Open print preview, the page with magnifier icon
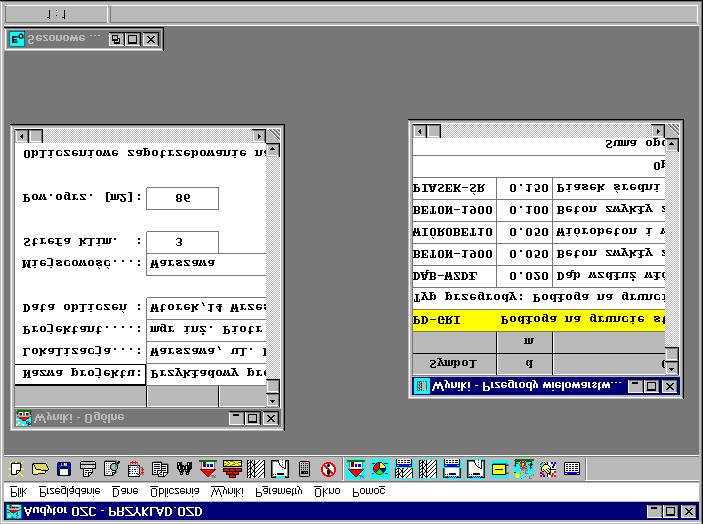The width and height of the screenshot is (703, 524). point(112,469)
